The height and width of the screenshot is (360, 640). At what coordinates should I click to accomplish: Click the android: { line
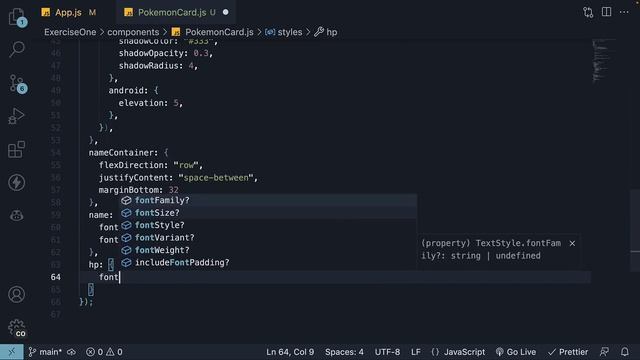coord(133,90)
